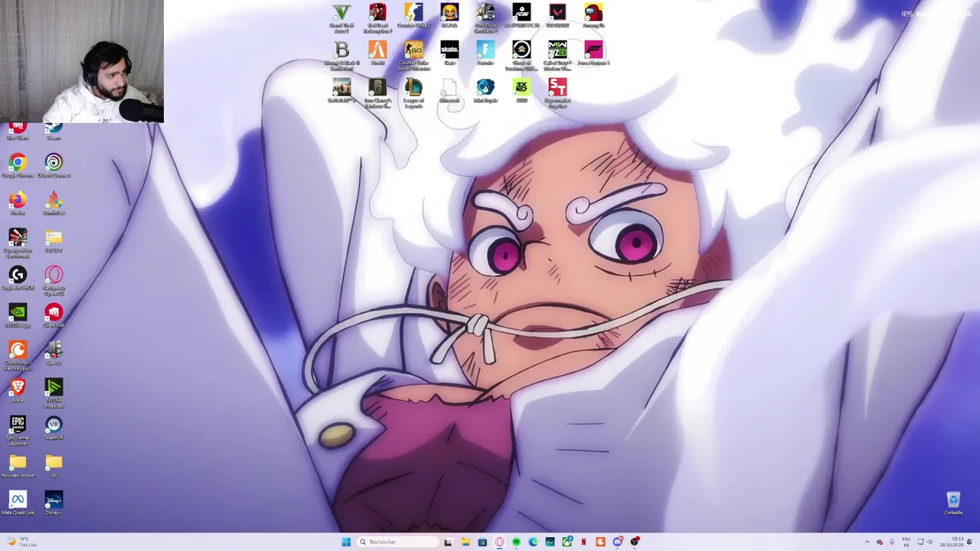Open Discord from the taskbar
980x551 pixels.
pyautogui.click(x=617, y=542)
